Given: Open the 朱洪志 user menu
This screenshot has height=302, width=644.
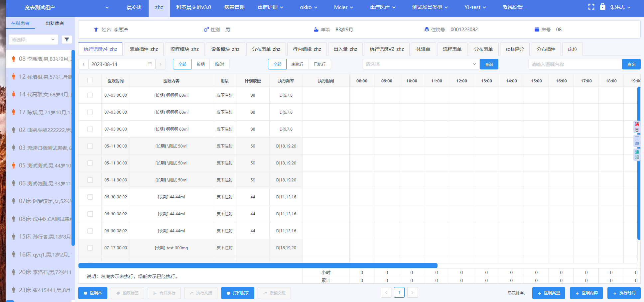Looking at the screenshot, I should [x=620, y=7].
